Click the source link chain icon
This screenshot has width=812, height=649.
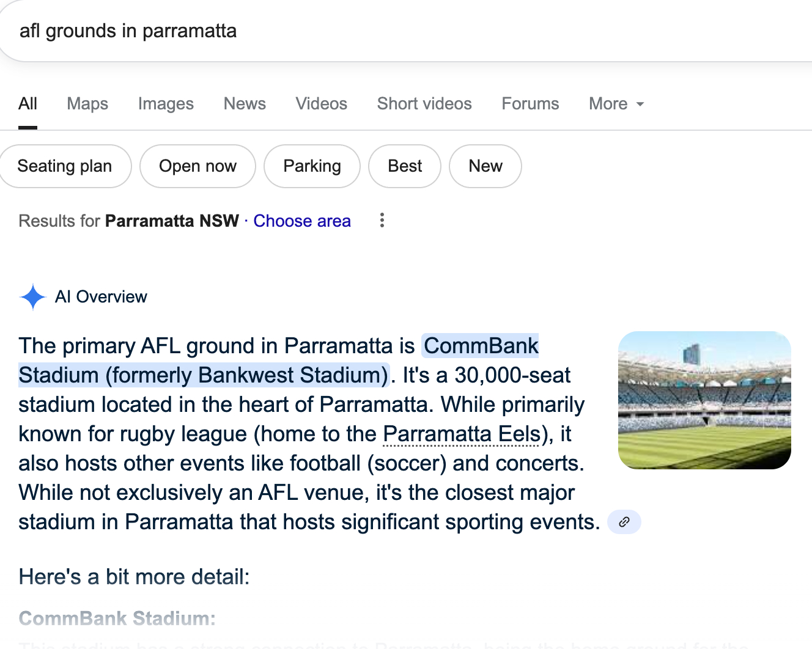624,522
